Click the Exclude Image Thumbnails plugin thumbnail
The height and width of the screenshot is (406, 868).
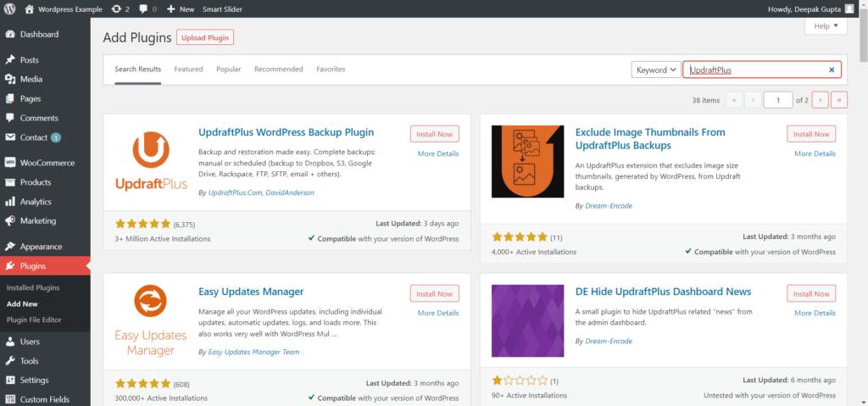tap(527, 161)
